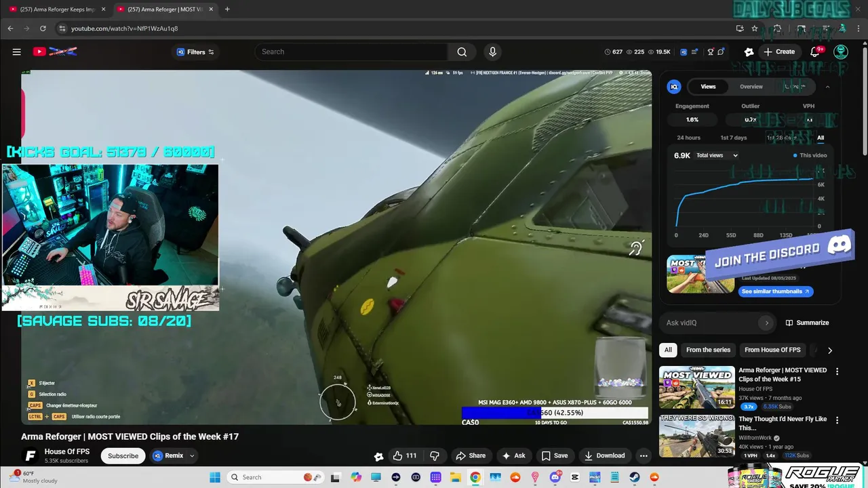The height and width of the screenshot is (488, 868).
Task: Open the House Of FPS channel name link
Action: coord(67,451)
